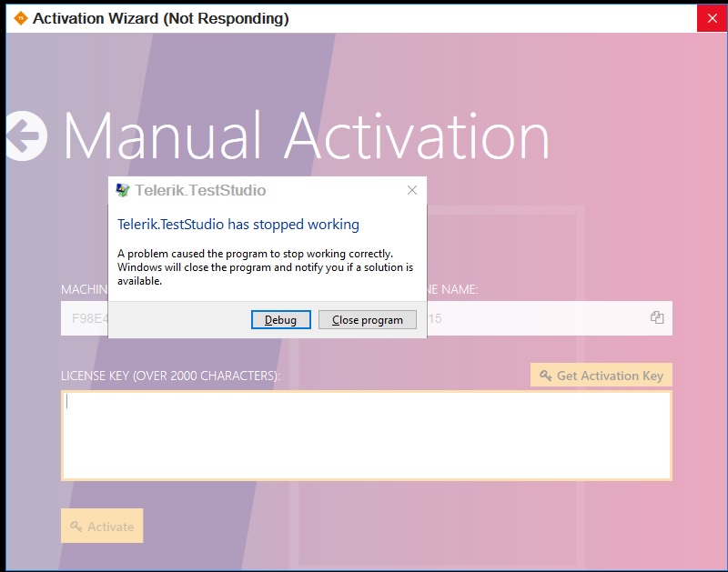Close the Activation Wizard window
728x572 pixels.
click(713, 18)
